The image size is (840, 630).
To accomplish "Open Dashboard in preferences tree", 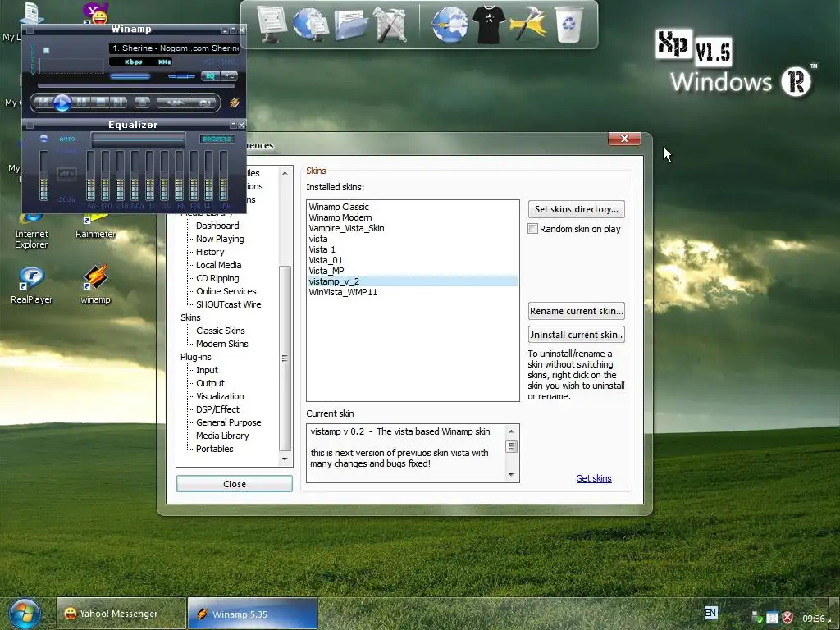I will click(x=217, y=226).
